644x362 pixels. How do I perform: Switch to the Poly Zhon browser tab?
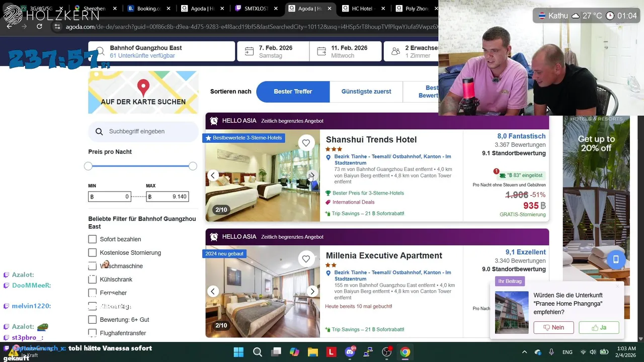(x=415, y=9)
